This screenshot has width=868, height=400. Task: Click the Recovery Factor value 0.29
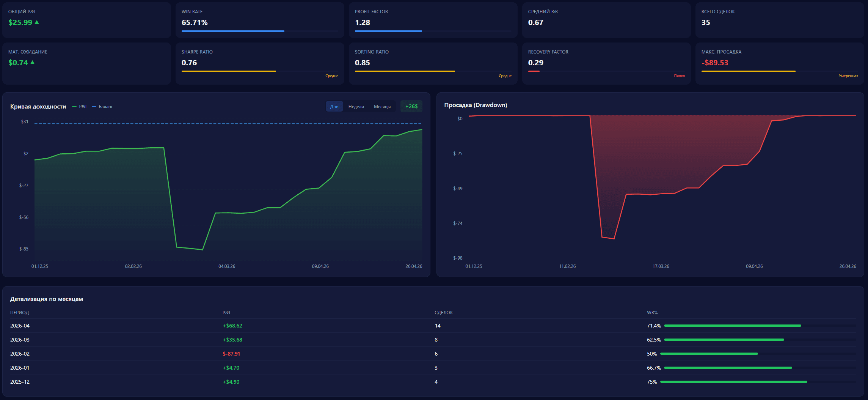(x=536, y=63)
